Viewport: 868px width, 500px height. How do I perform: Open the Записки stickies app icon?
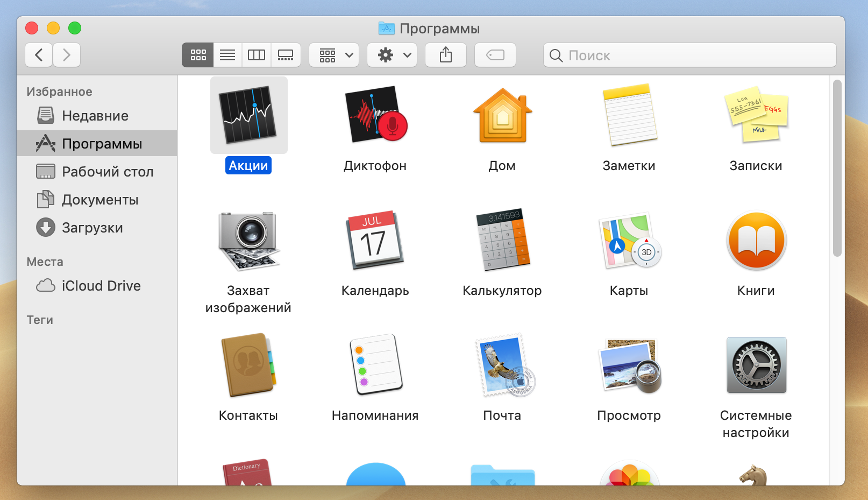[x=756, y=114]
